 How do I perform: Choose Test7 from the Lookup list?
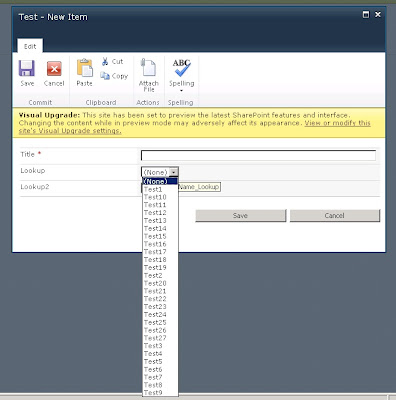(x=160, y=377)
